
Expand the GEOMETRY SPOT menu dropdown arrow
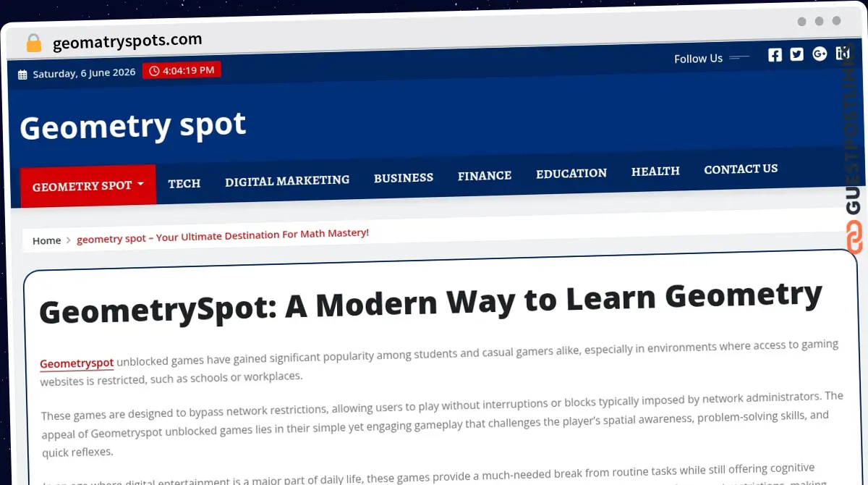(141, 184)
